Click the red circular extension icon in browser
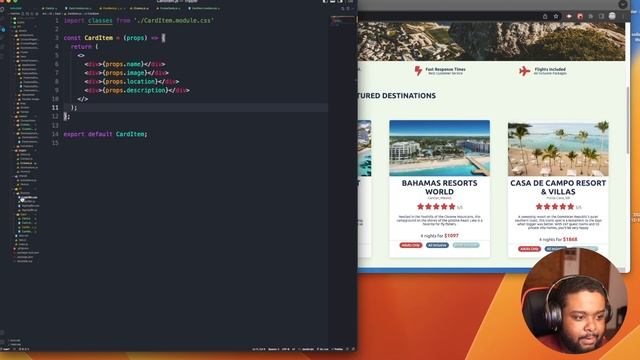Image resolution: width=640 pixels, height=360 pixels. click(580, 16)
